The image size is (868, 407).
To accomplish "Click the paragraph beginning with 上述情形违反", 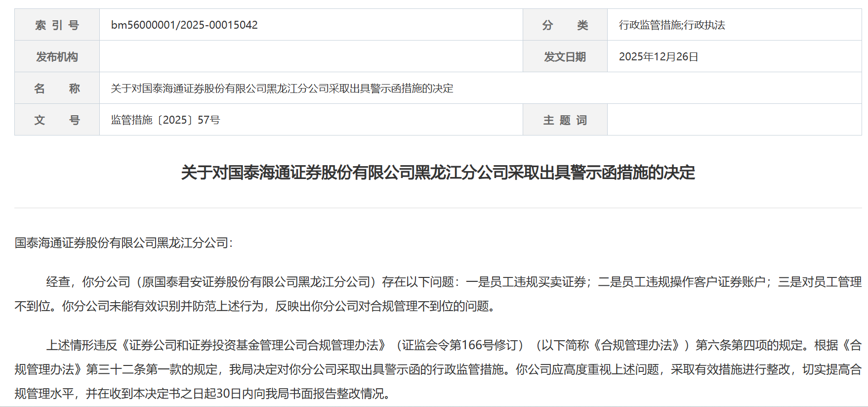I will coord(438,369).
